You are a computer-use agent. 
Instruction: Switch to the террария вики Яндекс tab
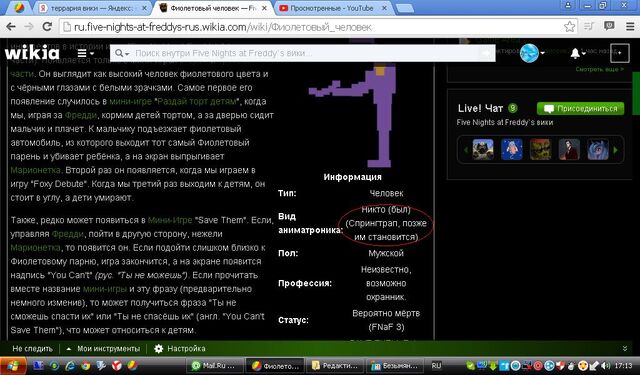click(x=93, y=8)
